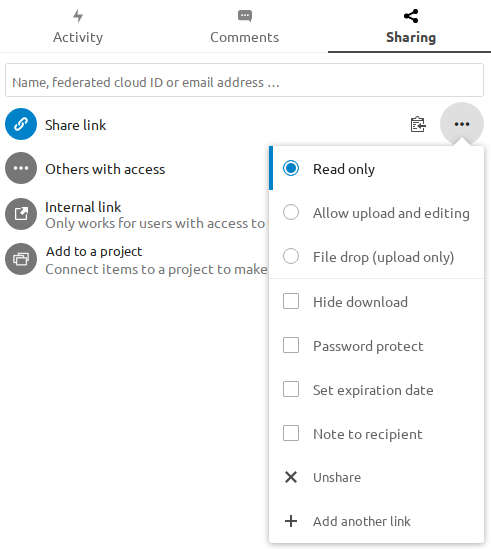Click the Sharing tab share icon
The height and width of the screenshot is (549, 491).
tap(411, 16)
